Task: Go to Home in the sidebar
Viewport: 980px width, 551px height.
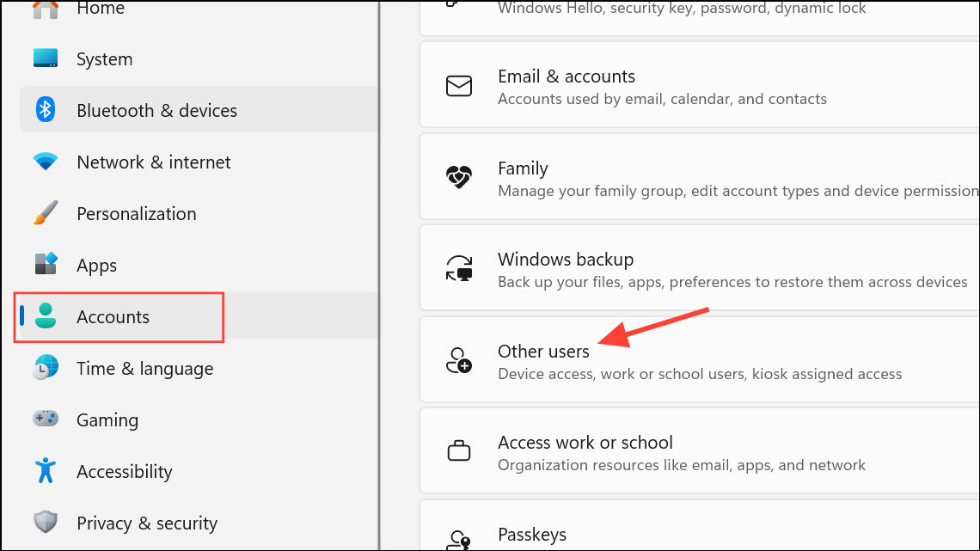Action: tap(101, 9)
